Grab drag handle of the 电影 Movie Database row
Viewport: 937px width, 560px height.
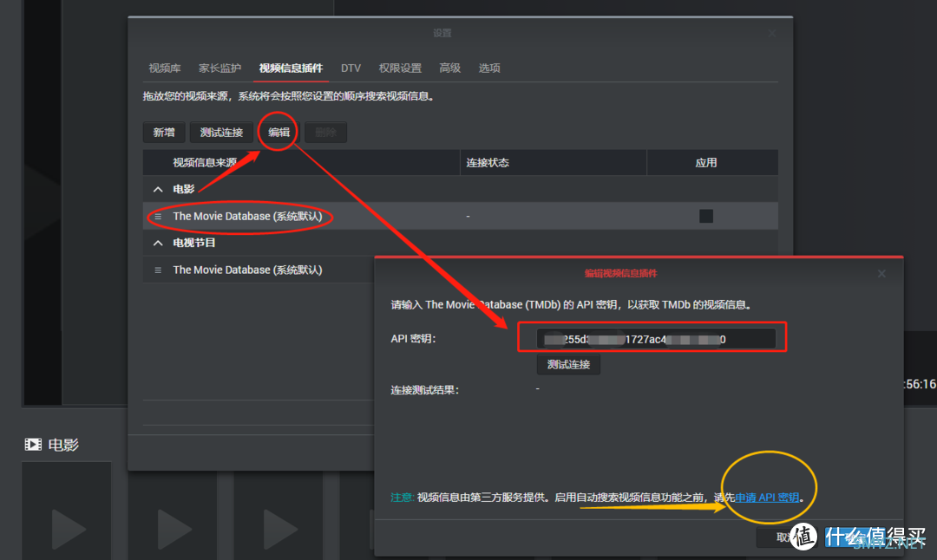pyautogui.click(x=158, y=216)
